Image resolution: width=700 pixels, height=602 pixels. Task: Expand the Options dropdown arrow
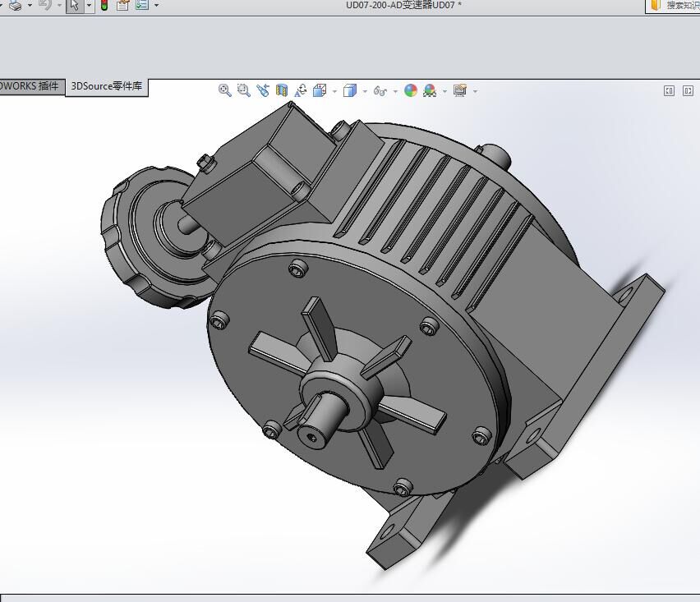click(x=156, y=6)
